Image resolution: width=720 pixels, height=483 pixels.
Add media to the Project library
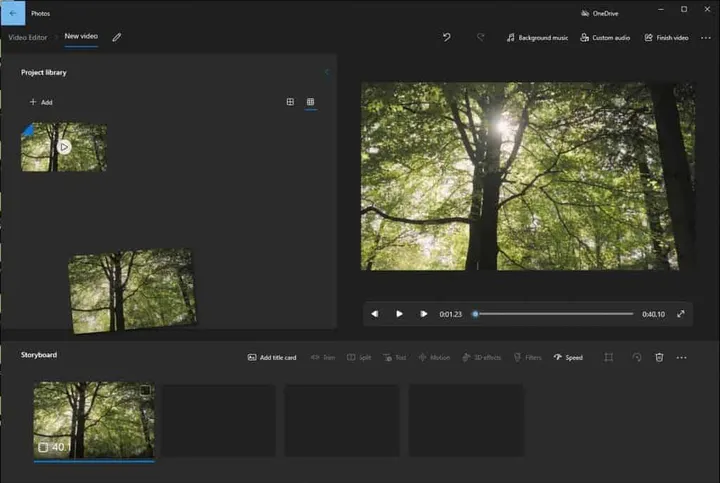40,102
